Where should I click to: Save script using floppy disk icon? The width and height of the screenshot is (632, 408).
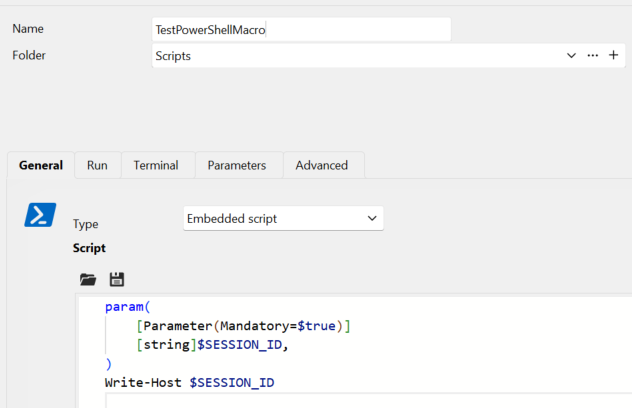click(117, 279)
